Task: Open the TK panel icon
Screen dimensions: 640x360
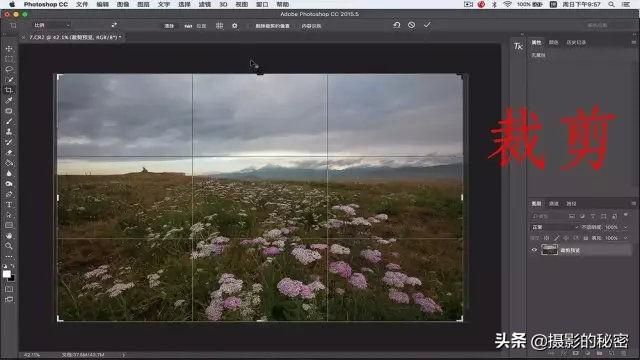Action: [518, 46]
